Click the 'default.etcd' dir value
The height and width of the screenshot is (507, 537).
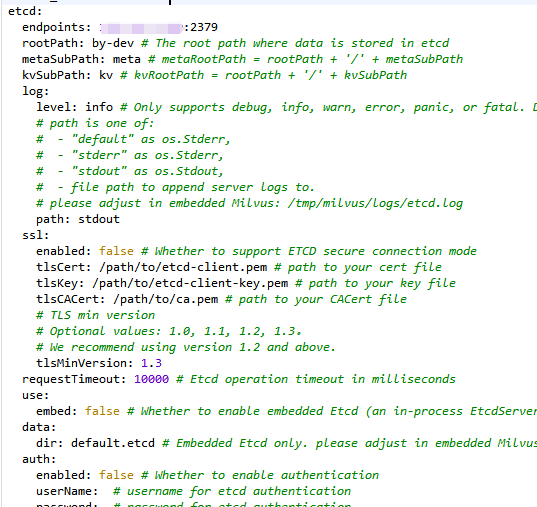[113, 443]
